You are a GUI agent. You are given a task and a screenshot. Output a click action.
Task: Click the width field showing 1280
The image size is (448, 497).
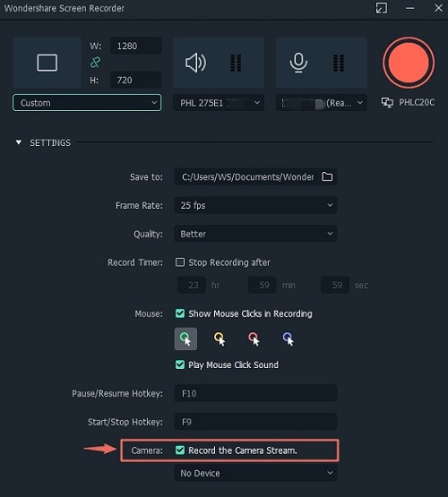[x=135, y=46]
